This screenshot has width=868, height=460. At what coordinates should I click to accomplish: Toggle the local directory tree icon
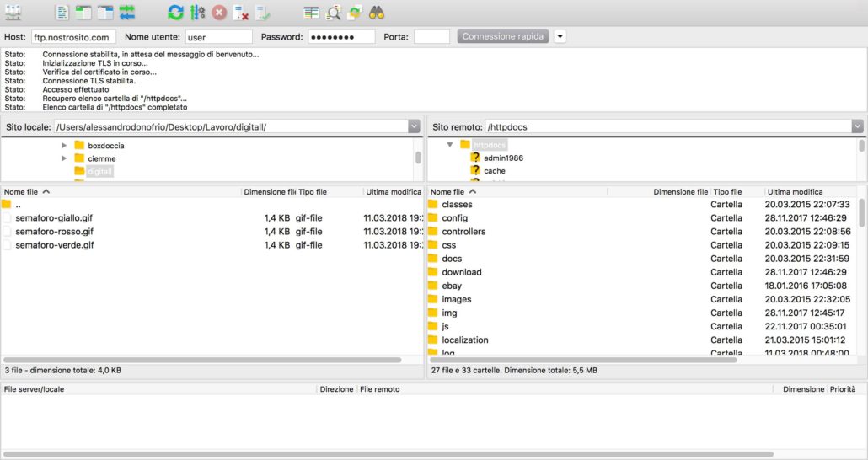pyautogui.click(x=83, y=12)
